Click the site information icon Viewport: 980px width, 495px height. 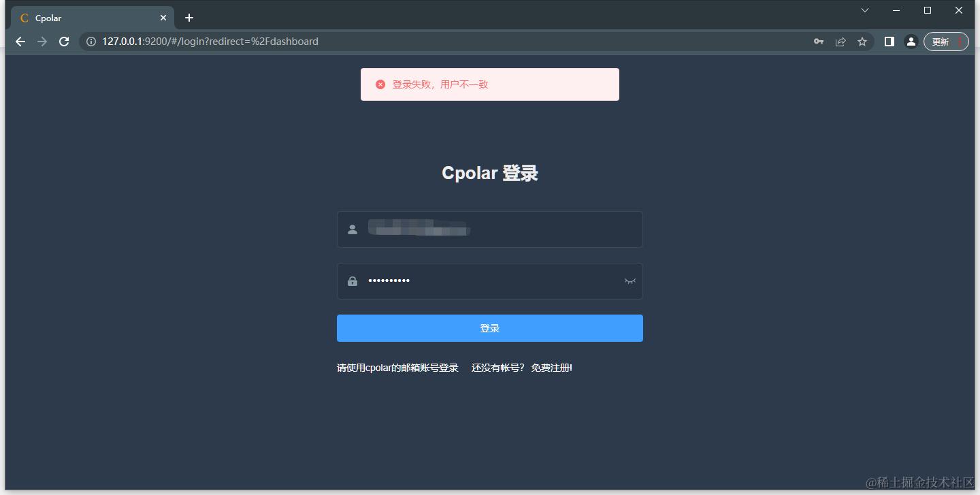[x=91, y=42]
